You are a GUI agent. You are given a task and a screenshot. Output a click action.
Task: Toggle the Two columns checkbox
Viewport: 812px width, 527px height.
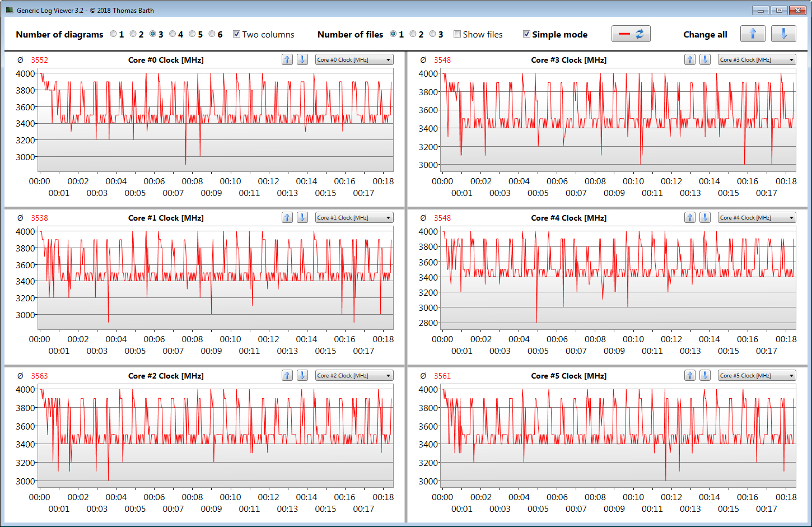click(x=236, y=34)
